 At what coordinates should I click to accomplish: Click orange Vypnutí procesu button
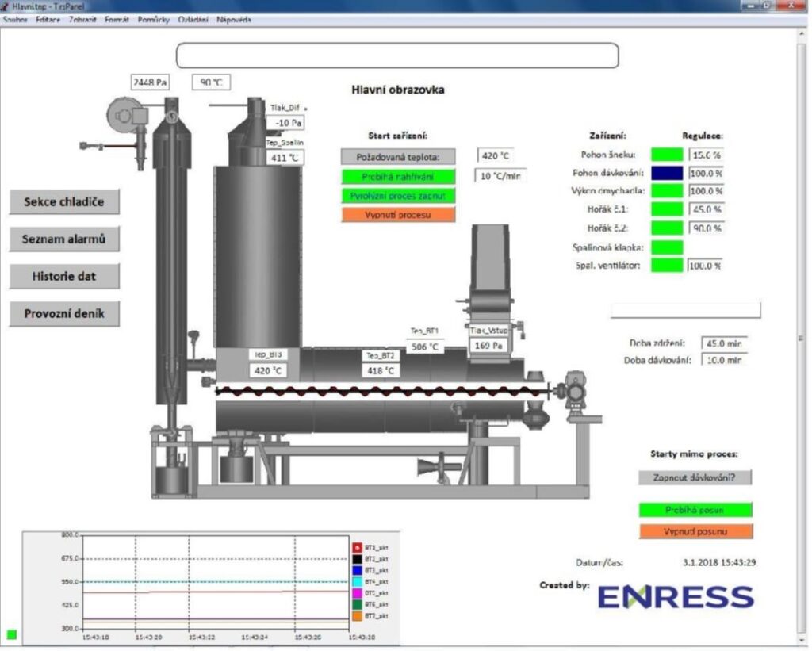398,214
